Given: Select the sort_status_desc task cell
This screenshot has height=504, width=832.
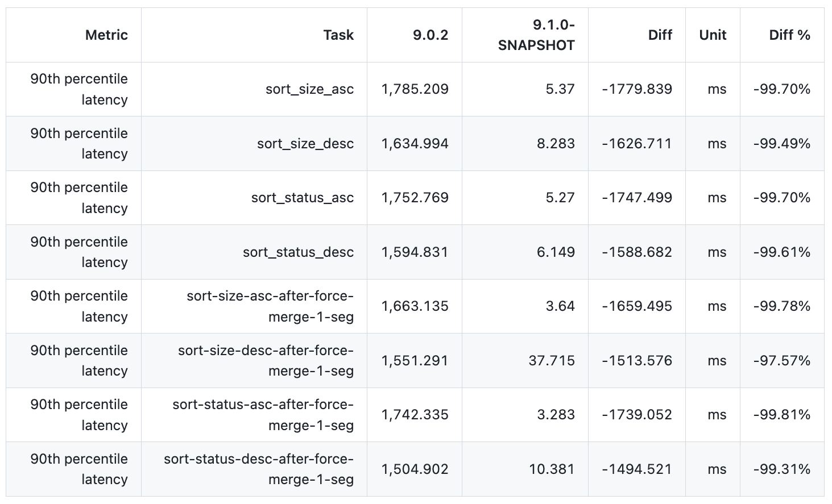Looking at the screenshot, I should [x=298, y=252].
